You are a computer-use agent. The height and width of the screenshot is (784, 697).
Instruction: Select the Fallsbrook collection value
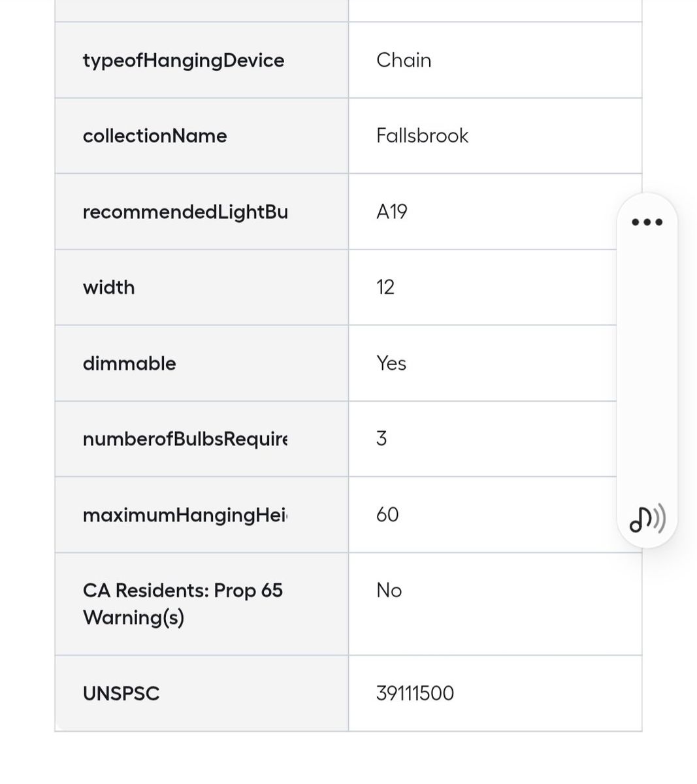422,136
